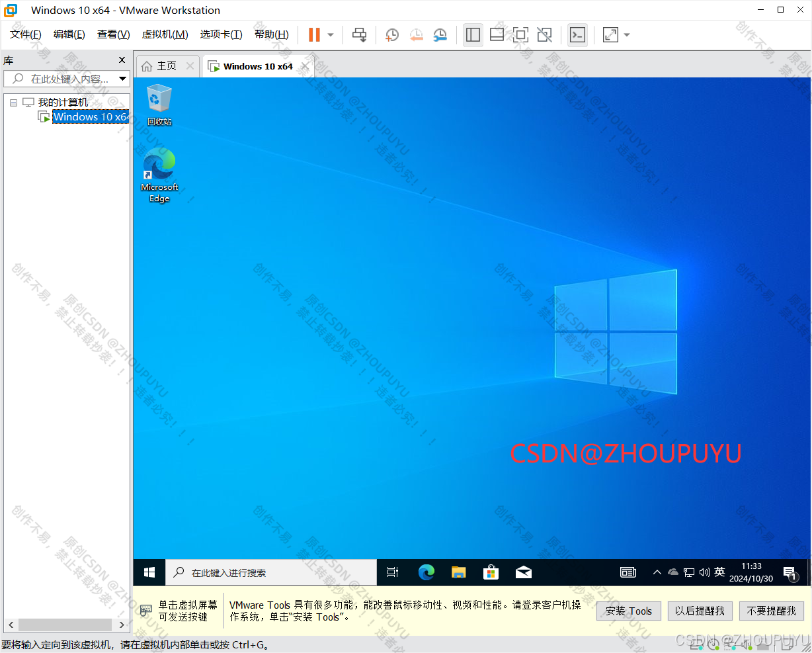
Task: Click the guest clock showing 11:33
Action: click(751, 572)
